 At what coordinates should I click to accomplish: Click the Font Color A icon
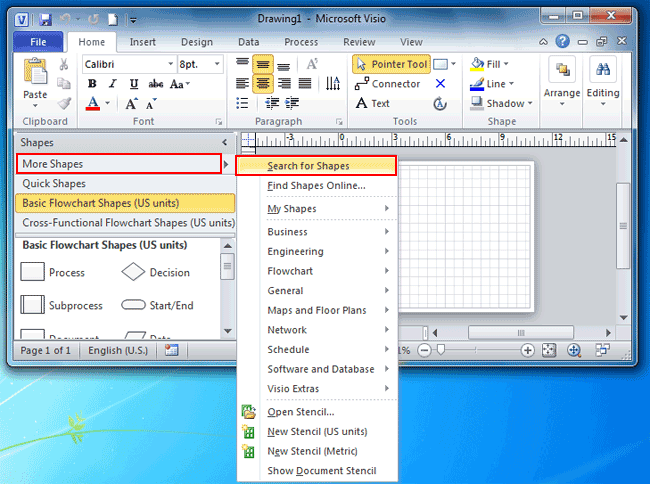[x=93, y=103]
